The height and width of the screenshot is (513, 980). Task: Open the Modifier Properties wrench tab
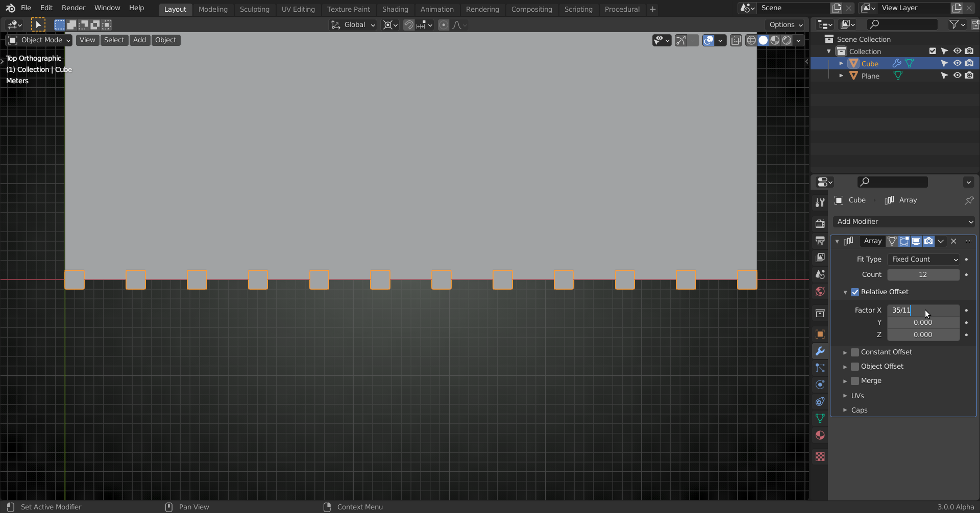(x=820, y=351)
